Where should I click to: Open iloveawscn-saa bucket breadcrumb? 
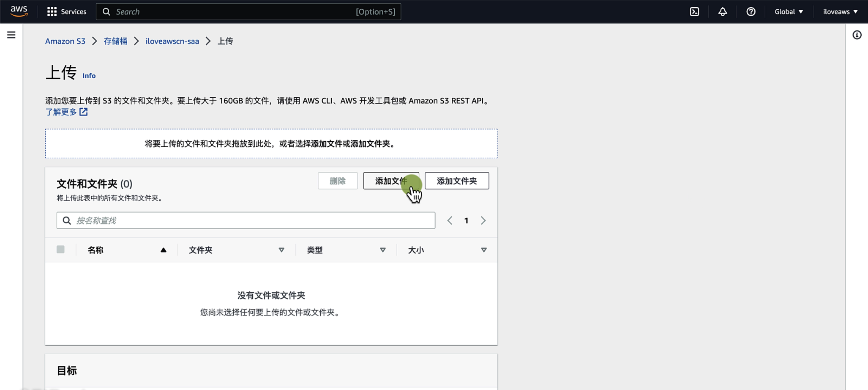pos(172,41)
